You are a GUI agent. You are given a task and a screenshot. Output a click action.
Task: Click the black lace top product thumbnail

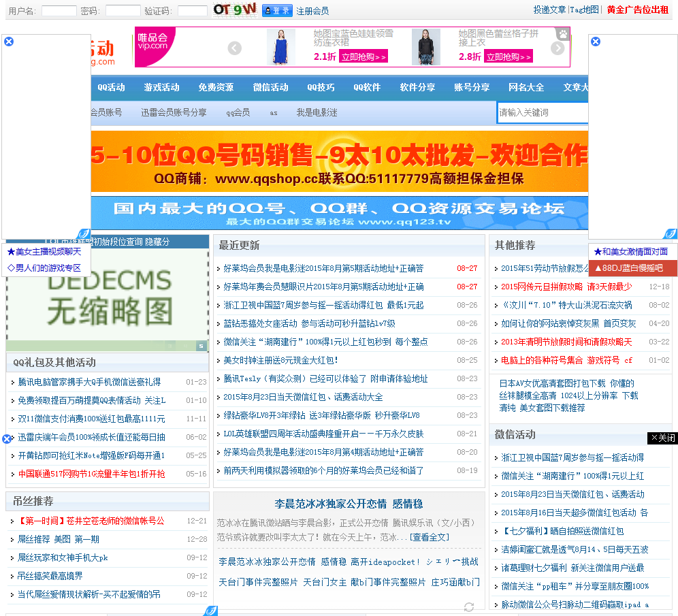pyautogui.click(x=426, y=47)
